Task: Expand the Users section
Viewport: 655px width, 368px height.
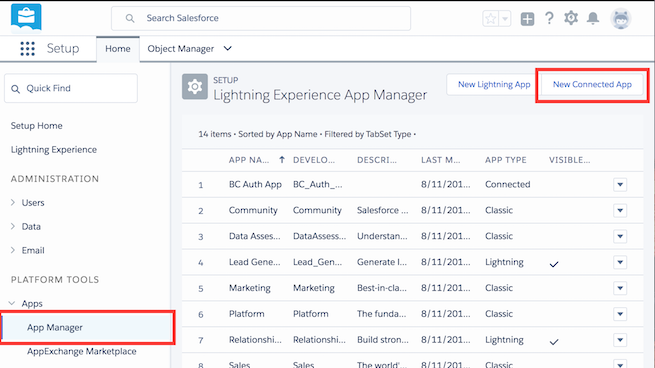Action: tap(13, 203)
